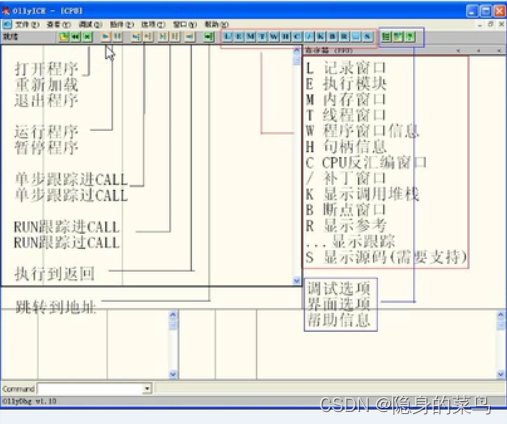Screen dimensions: 507x424
Task: Open the Memory map via M button
Action: pyautogui.click(x=250, y=37)
